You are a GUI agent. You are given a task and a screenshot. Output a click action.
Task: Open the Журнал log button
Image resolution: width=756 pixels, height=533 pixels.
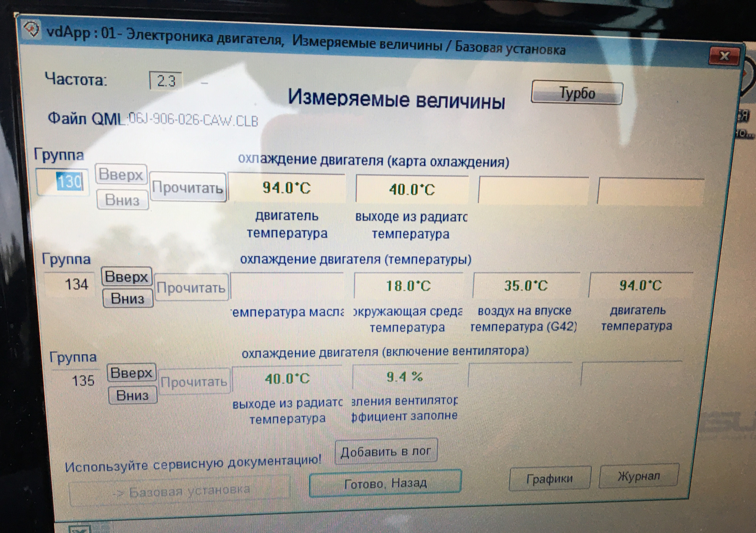639,476
